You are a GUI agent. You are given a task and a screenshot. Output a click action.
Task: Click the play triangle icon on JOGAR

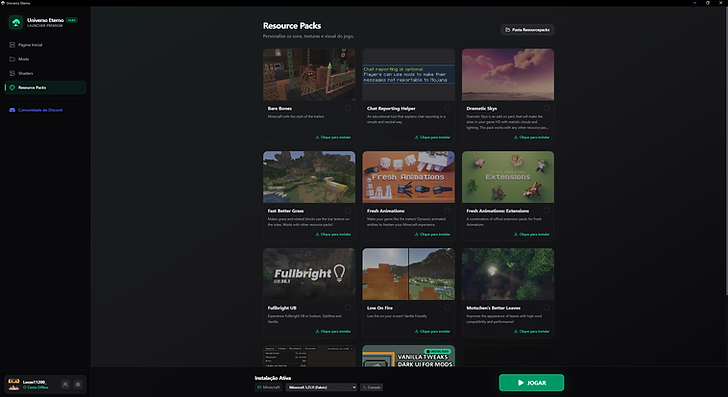point(520,383)
